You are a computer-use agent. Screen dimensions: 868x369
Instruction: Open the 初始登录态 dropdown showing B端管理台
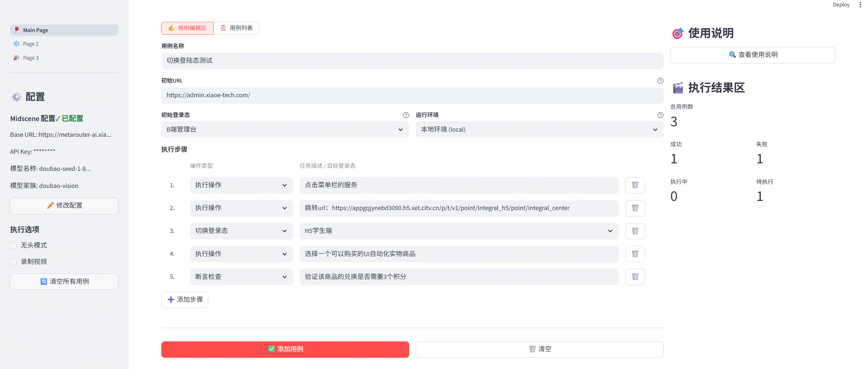click(x=285, y=130)
